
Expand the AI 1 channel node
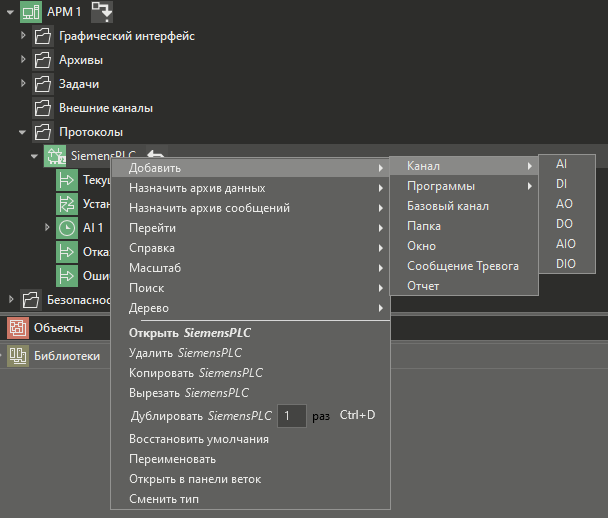[x=47, y=227]
